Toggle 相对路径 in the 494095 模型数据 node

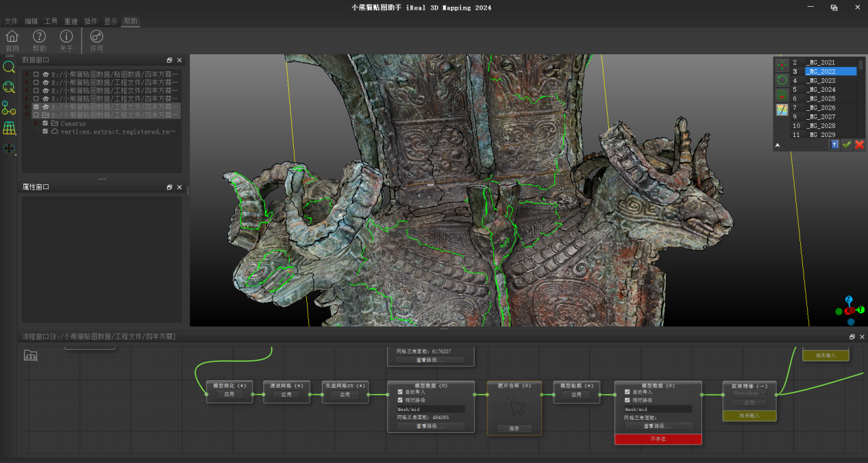[x=400, y=400]
